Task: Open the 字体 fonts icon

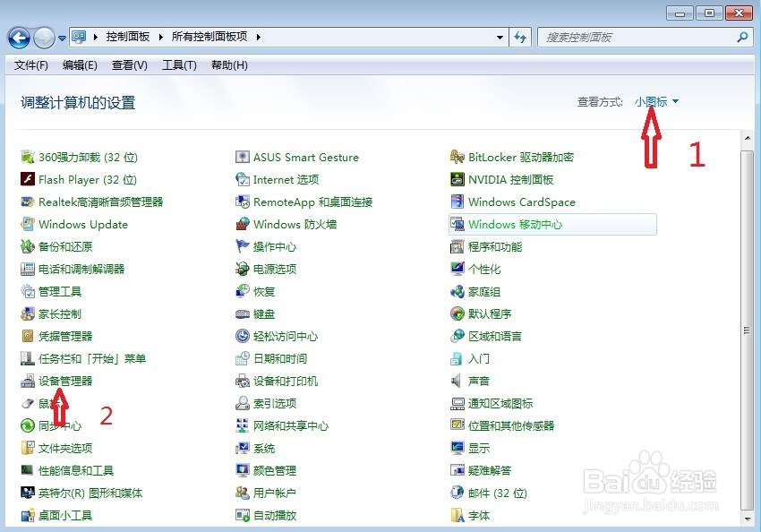Action: [457, 515]
